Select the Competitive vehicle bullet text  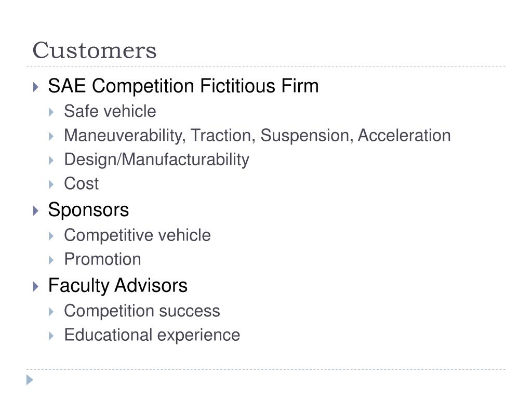pyautogui.click(x=137, y=235)
